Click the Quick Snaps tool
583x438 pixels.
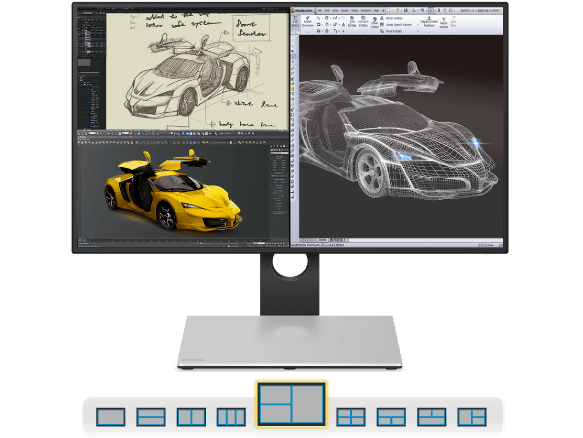coord(453,22)
